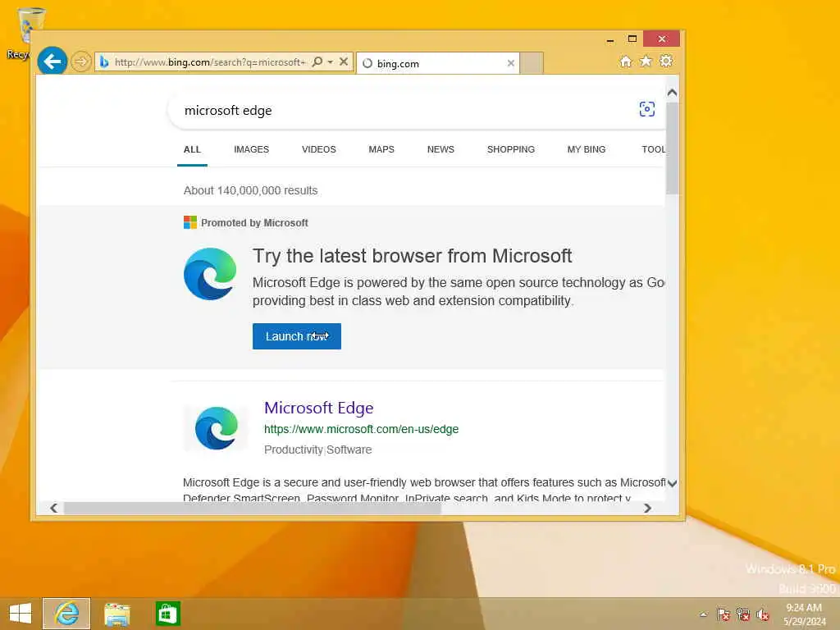Close the bing.com tab
This screenshot has width=840, height=630.
[x=510, y=63]
